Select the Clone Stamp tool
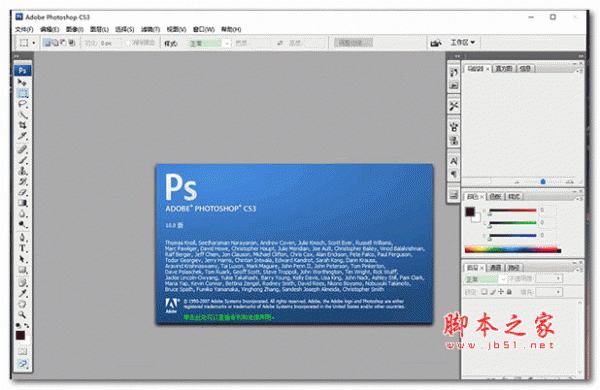The image size is (600, 390). coord(22,171)
